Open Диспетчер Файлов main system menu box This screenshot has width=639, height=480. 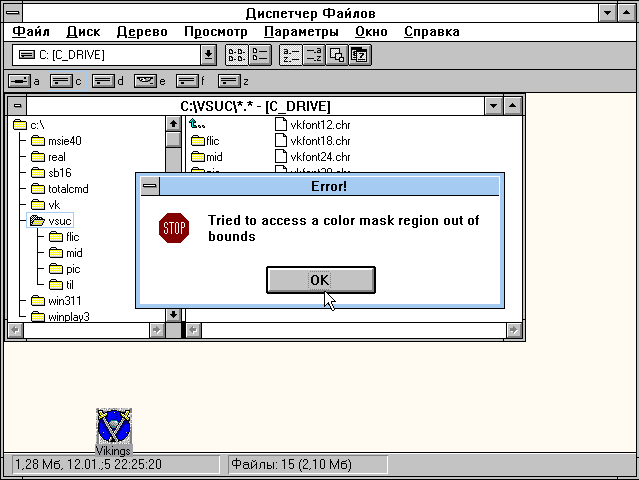(x=13, y=13)
